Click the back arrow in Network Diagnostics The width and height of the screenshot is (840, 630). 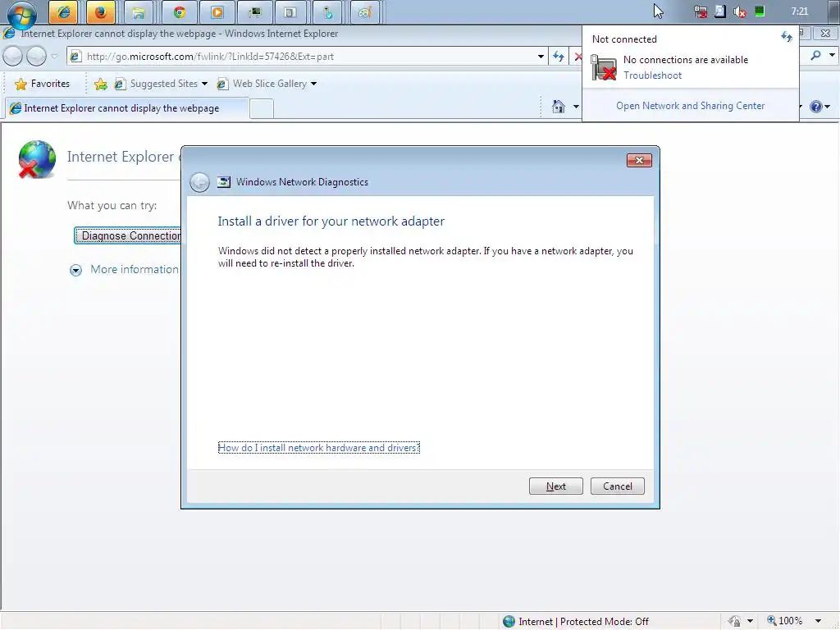pyautogui.click(x=199, y=182)
